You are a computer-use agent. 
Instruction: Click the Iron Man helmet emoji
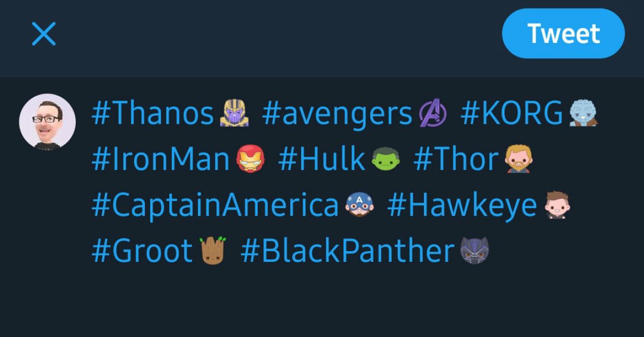(x=250, y=160)
